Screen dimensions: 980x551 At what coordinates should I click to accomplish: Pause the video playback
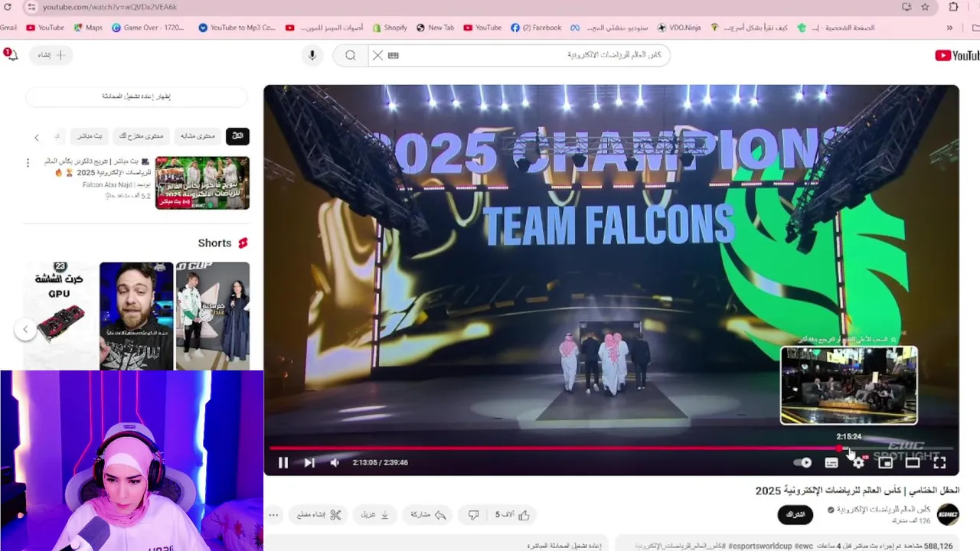[x=283, y=462]
